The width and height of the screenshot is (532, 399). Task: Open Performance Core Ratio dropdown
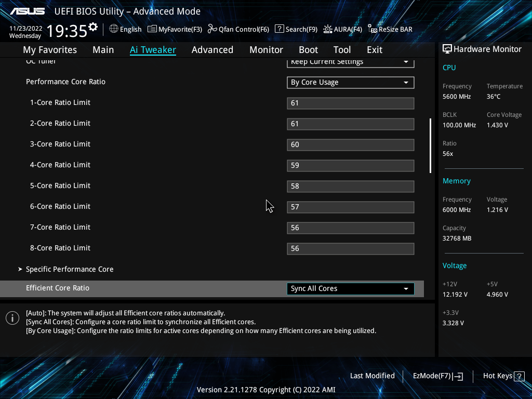351,83
